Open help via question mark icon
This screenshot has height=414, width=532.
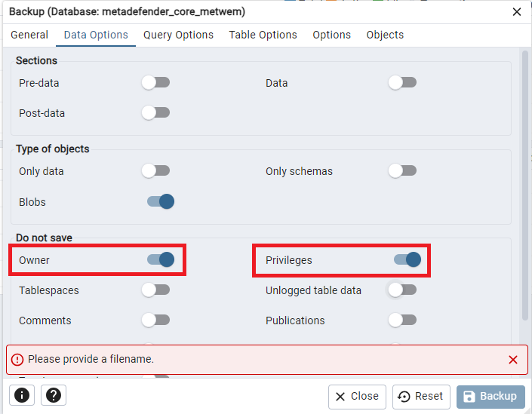[x=54, y=395]
